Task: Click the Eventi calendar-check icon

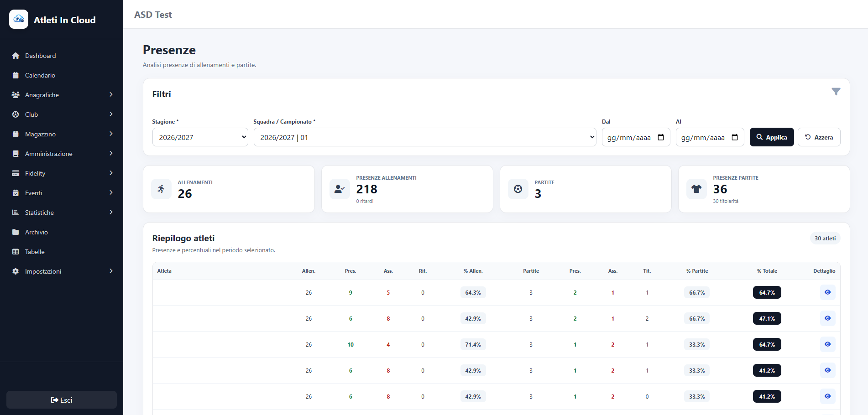Action: (x=16, y=193)
